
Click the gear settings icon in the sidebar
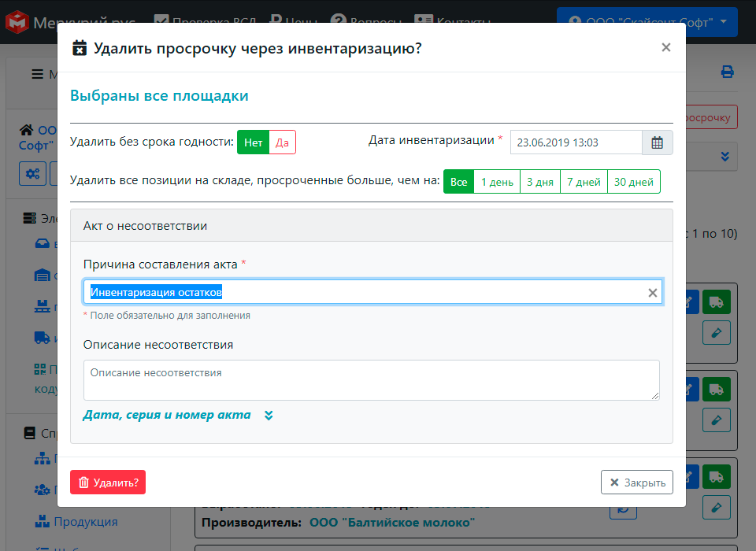click(32, 174)
